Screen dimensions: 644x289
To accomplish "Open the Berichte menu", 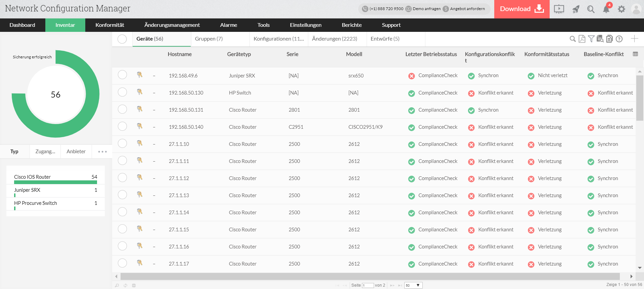I will 352,25.
